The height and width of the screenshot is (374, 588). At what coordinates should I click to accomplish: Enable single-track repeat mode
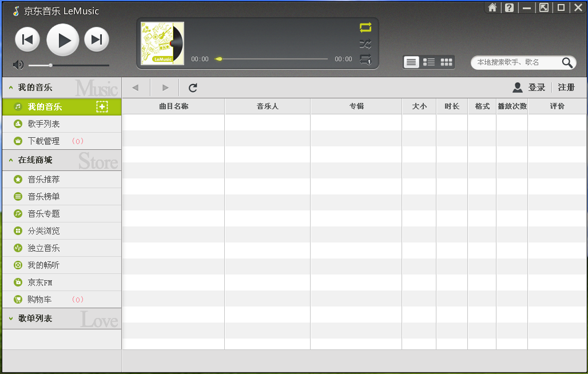tap(365, 59)
